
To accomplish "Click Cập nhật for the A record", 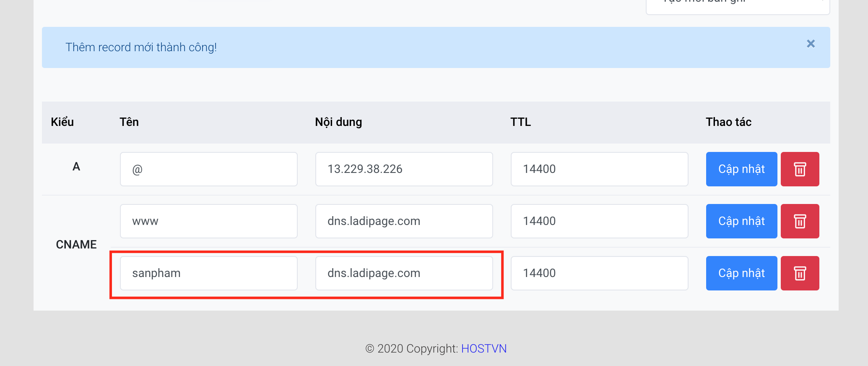I will coord(741,169).
